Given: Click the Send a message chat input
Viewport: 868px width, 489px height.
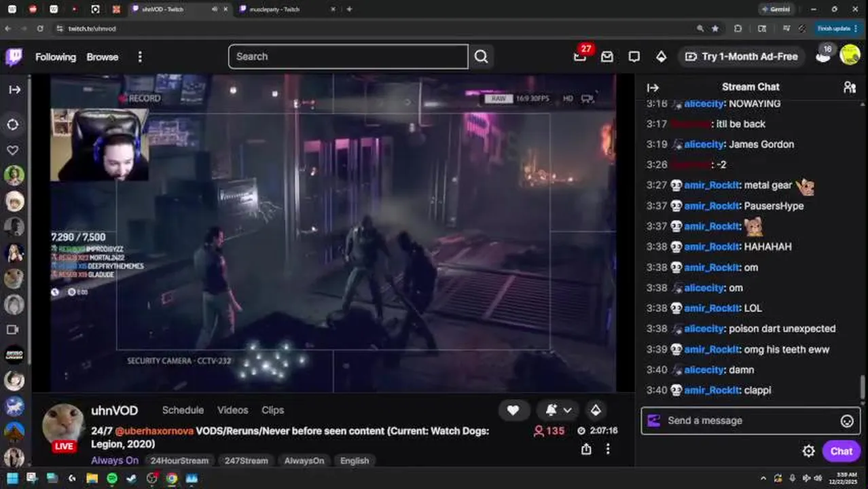Looking at the screenshot, I should click(x=751, y=420).
